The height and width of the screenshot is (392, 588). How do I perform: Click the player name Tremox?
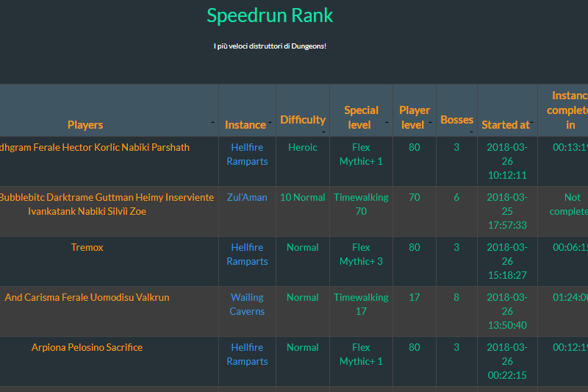87,247
